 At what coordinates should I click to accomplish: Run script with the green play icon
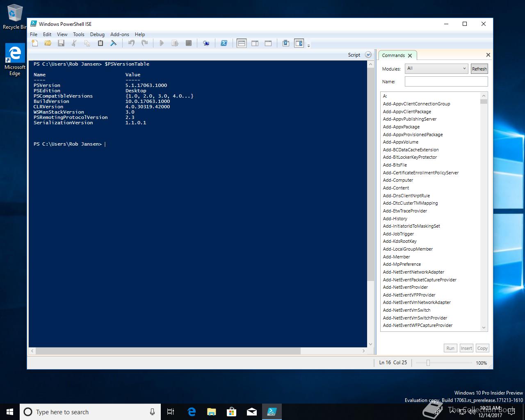coord(162,43)
